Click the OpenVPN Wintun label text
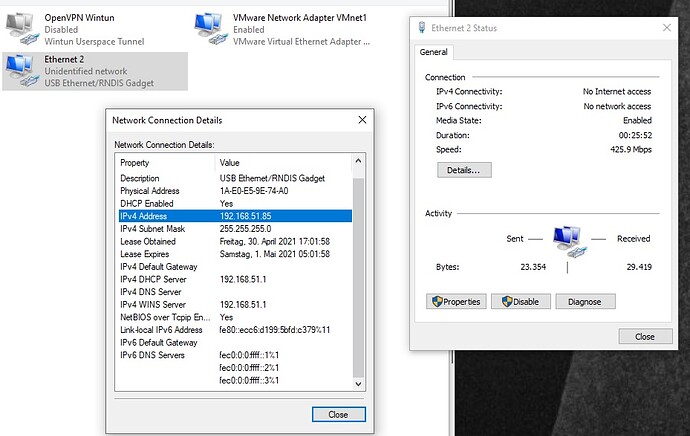 tap(79, 18)
